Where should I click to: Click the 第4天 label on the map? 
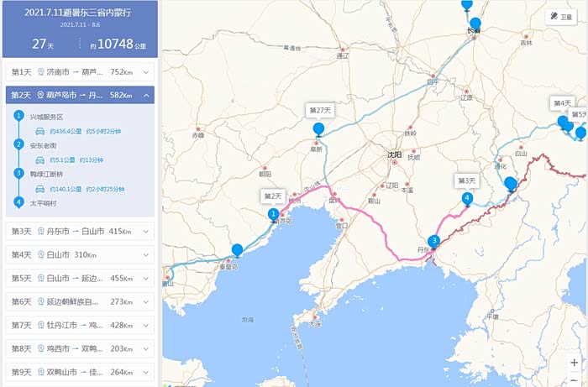tap(562, 102)
